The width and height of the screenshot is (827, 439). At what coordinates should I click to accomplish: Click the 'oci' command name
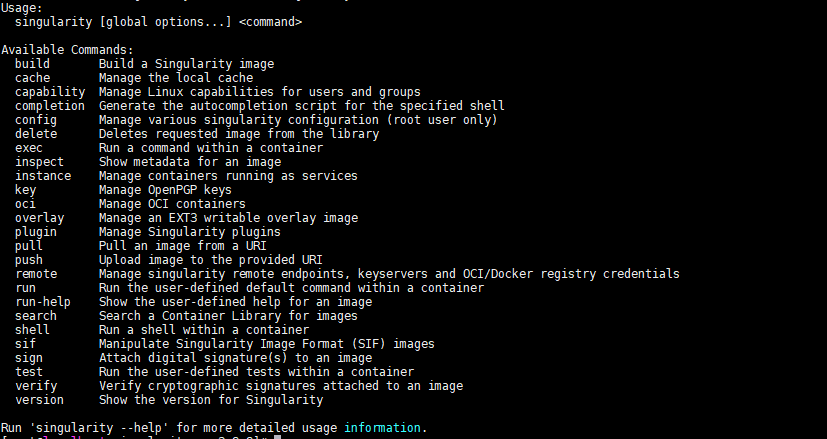[25, 204]
